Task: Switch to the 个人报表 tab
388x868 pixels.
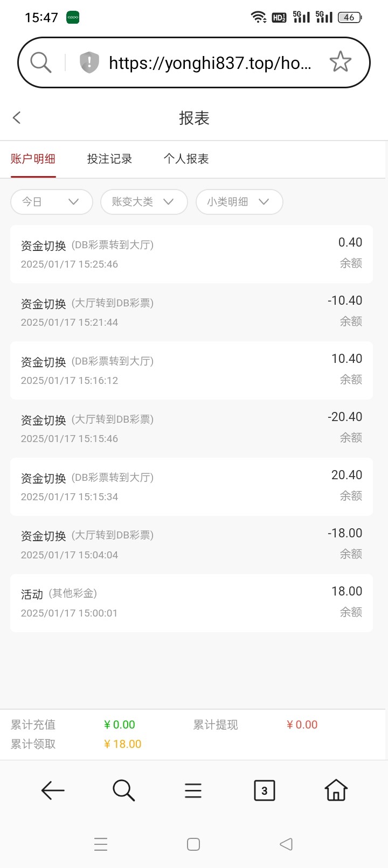Action: coord(186,159)
